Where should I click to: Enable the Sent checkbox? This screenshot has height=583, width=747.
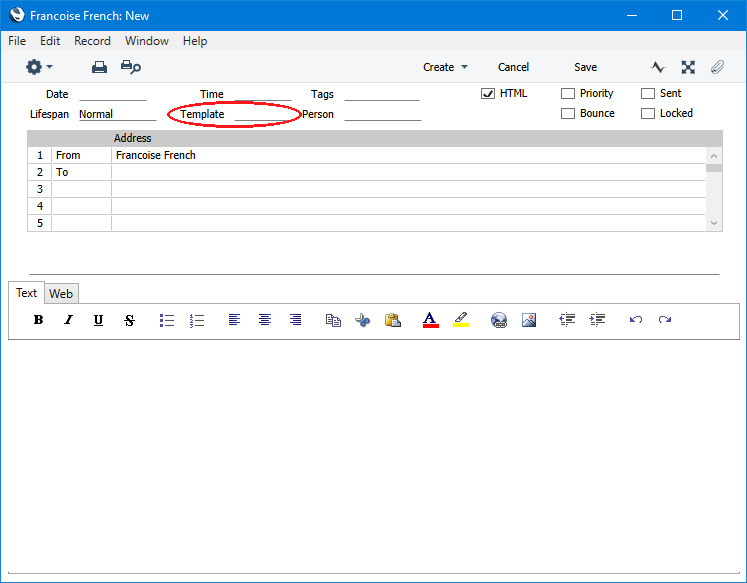(648, 93)
